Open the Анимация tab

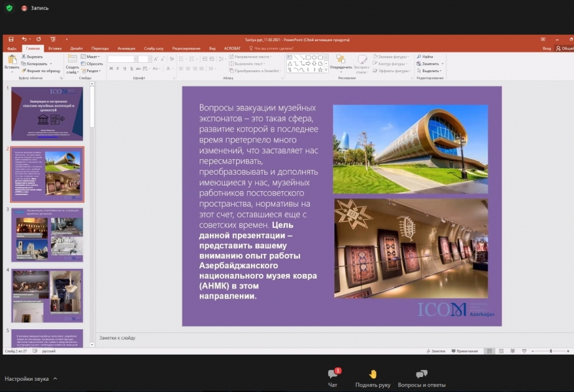(126, 49)
